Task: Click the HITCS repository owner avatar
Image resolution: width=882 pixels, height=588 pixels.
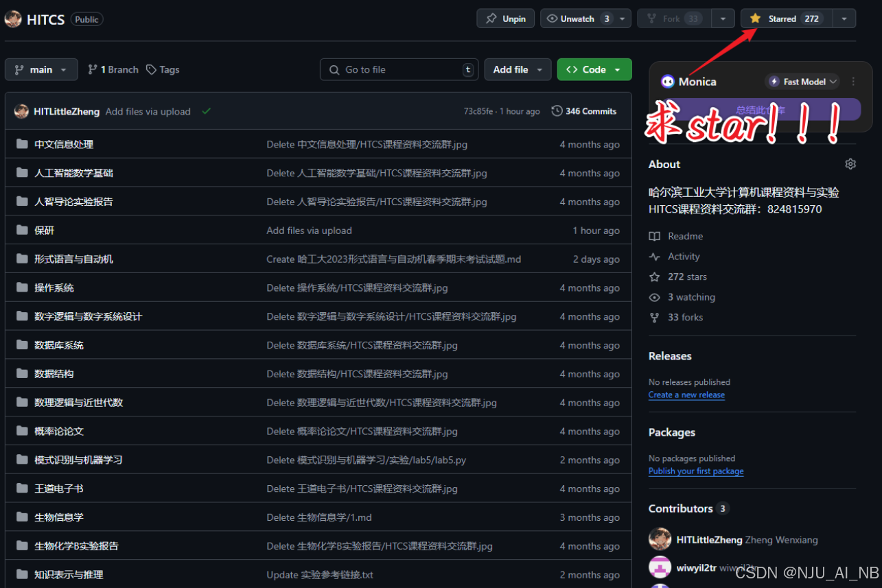Action: coord(13,19)
